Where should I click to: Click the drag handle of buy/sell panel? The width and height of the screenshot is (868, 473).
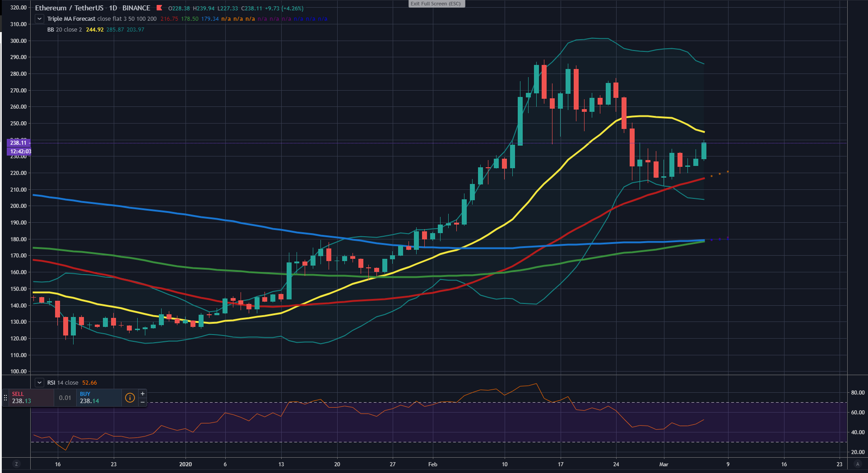coord(5,398)
